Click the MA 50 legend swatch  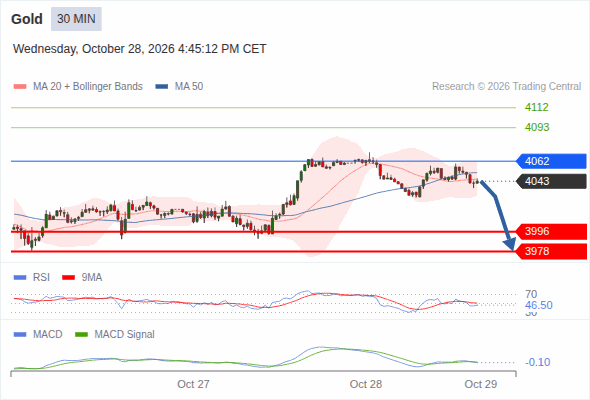pyautogui.click(x=162, y=87)
